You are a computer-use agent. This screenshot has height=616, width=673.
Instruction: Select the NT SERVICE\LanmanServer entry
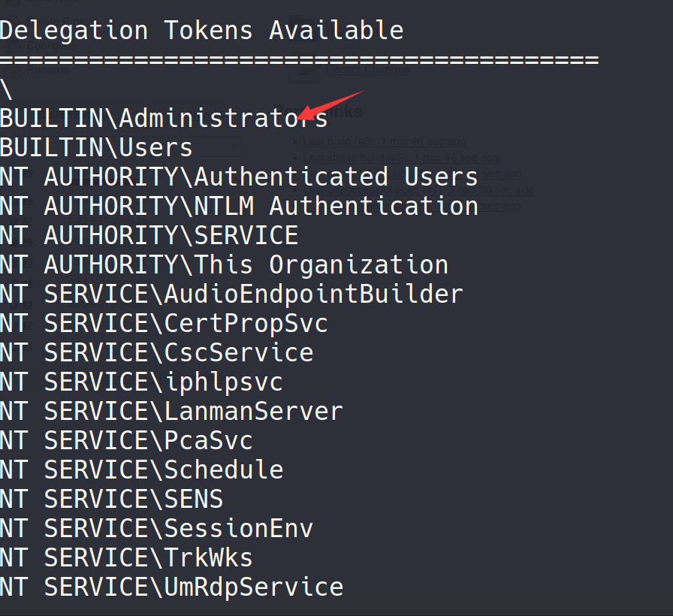tap(171, 412)
